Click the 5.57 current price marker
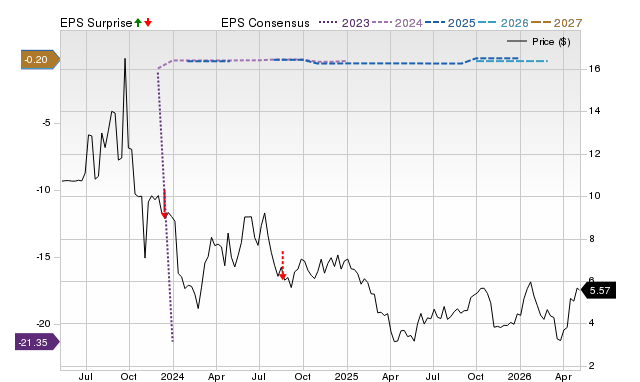 (598, 291)
